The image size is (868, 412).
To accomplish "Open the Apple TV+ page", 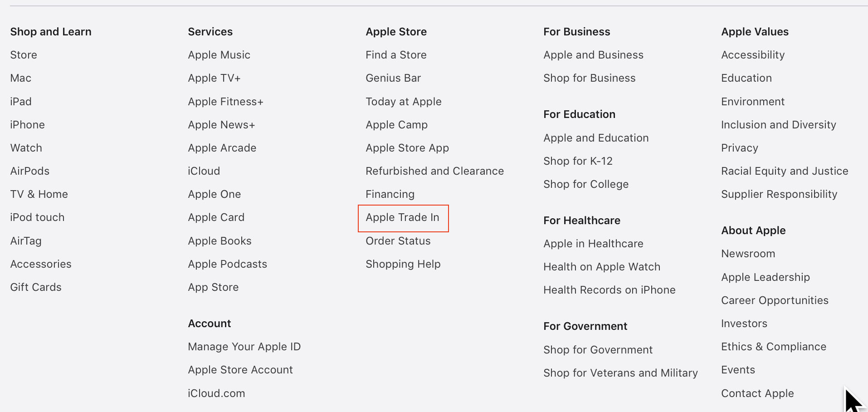I will click(214, 78).
